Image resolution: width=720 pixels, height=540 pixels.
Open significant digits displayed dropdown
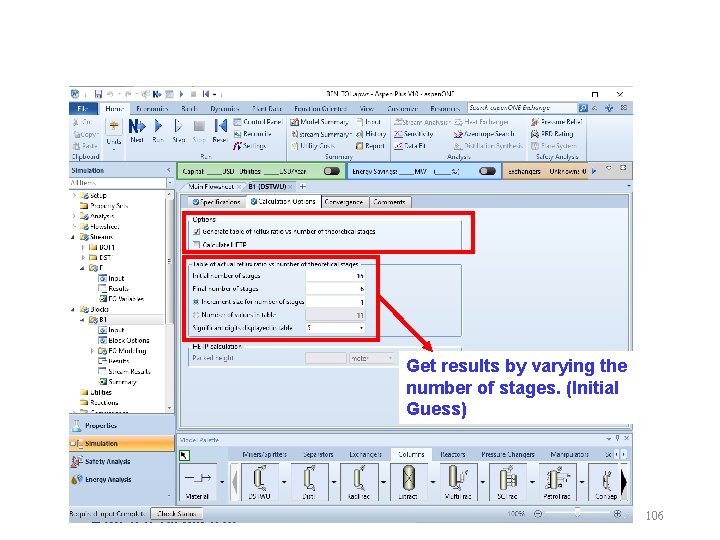coord(361,328)
